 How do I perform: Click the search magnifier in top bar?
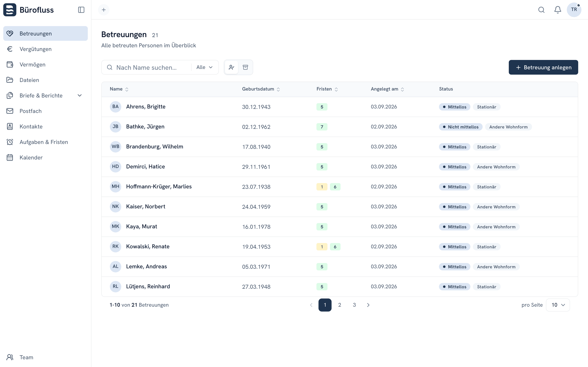click(x=541, y=10)
